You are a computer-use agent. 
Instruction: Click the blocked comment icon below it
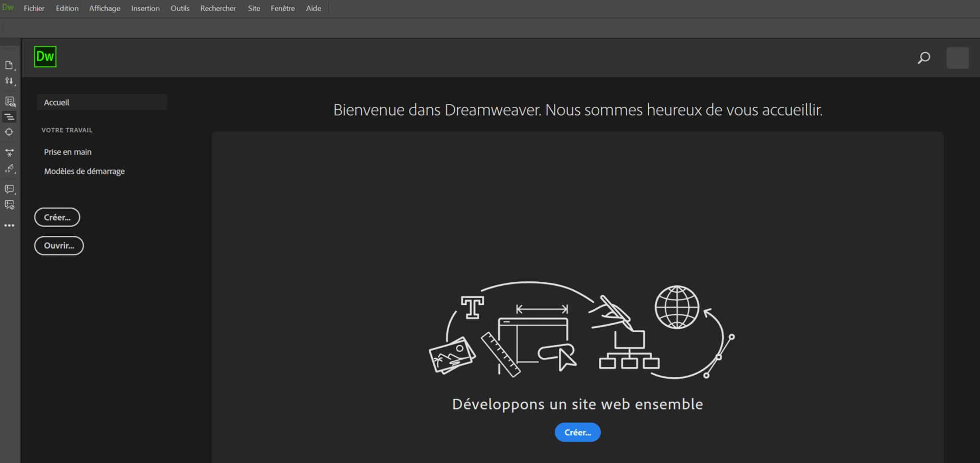click(x=9, y=205)
